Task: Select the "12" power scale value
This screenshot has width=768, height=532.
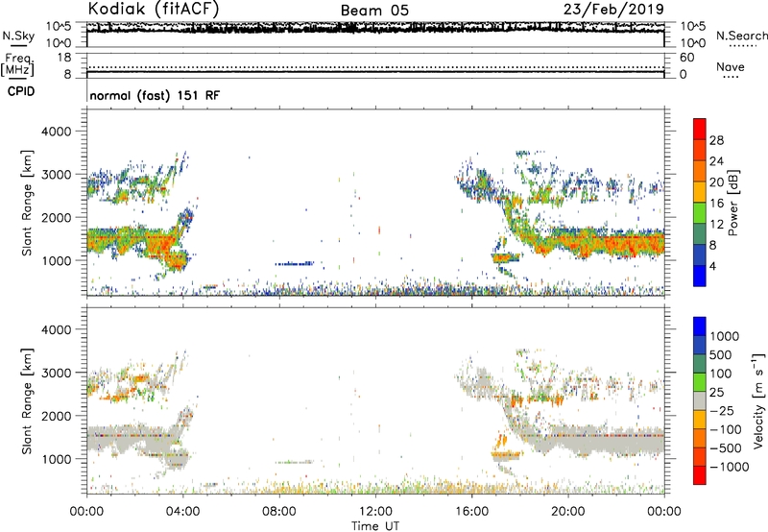Action: [716, 225]
